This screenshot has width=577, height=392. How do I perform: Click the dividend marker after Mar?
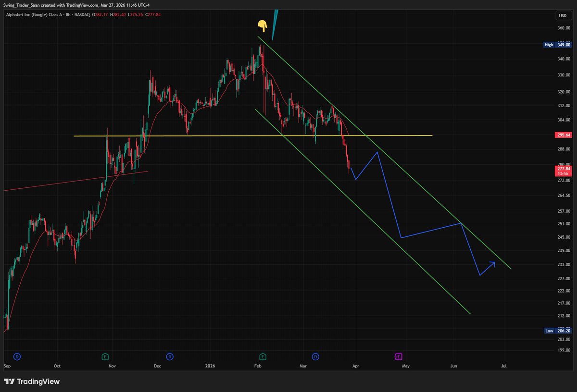[315, 356]
